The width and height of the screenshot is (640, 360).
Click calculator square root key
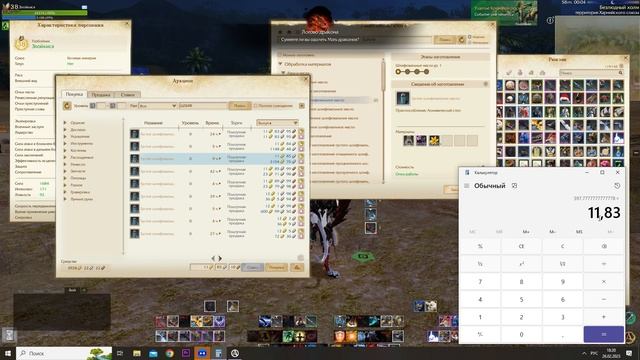(562, 264)
